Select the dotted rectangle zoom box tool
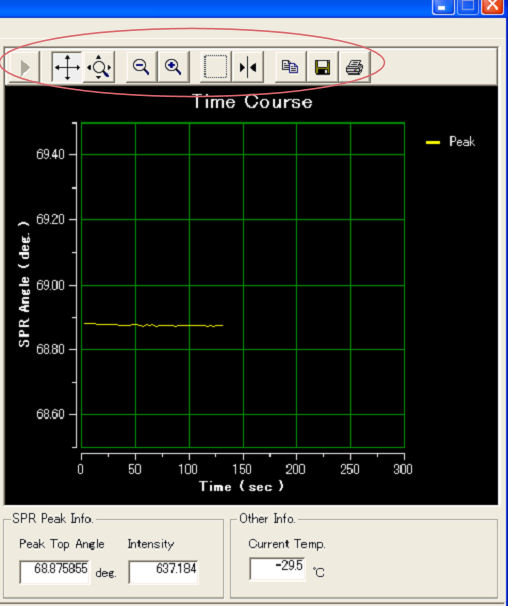Image resolution: width=508 pixels, height=606 pixels. coord(216,67)
